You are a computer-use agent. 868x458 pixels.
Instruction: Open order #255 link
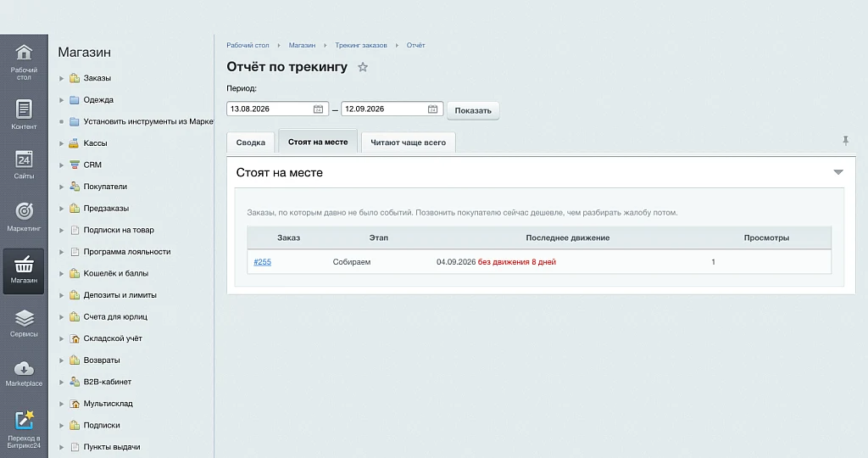click(263, 262)
